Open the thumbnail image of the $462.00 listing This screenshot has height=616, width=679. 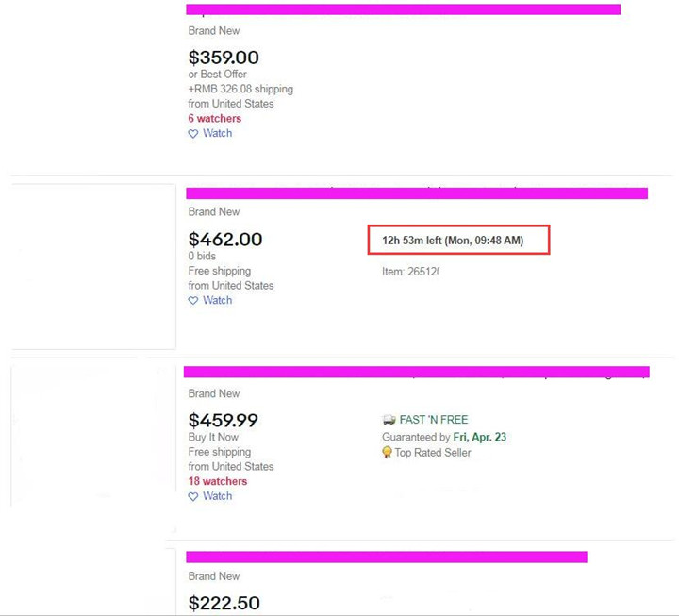(92, 267)
